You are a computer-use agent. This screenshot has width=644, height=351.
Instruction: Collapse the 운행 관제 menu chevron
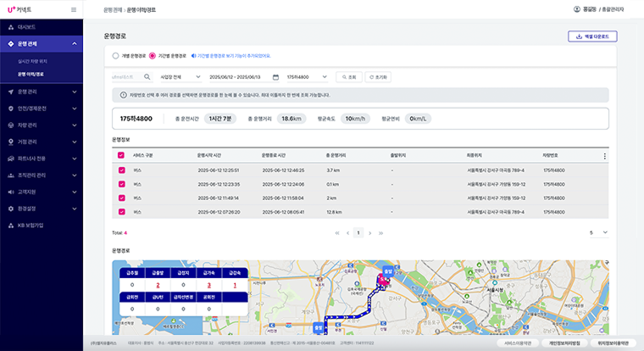(x=75, y=43)
